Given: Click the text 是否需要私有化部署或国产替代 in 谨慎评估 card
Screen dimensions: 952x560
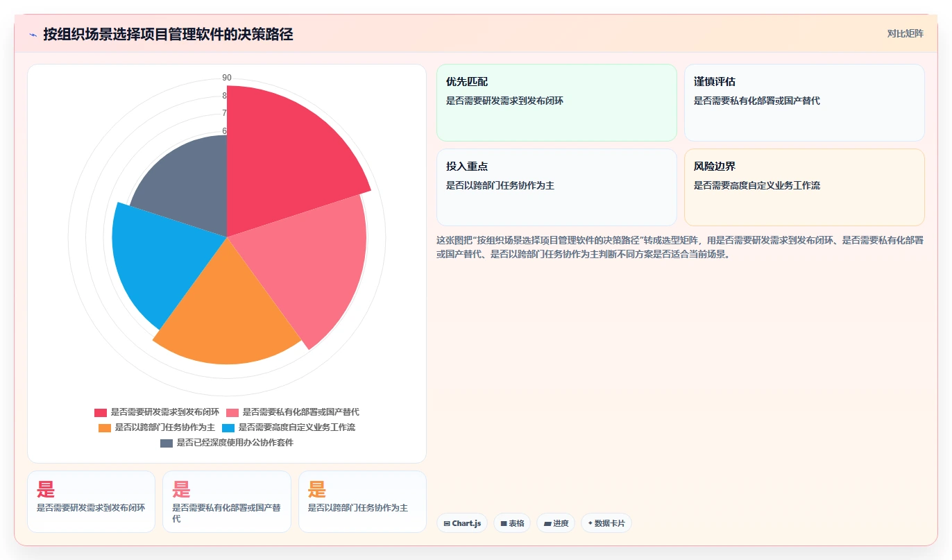Looking at the screenshot, I should (x=757, y=101).
